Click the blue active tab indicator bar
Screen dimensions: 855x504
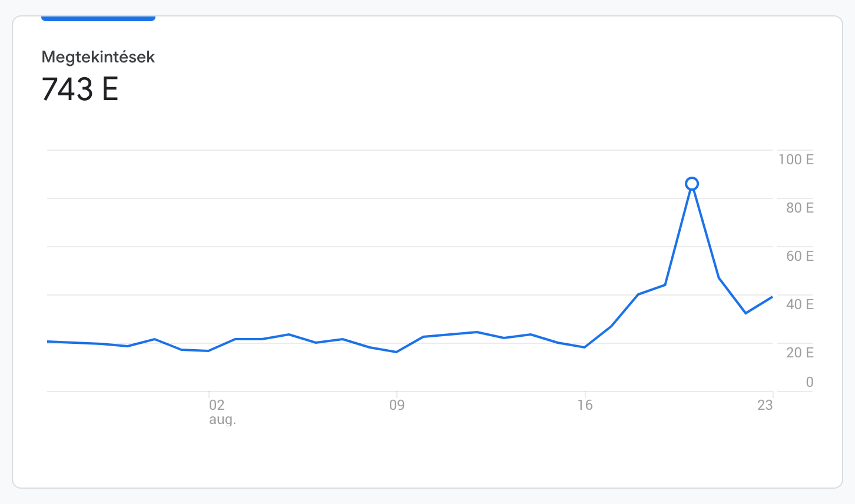pyautogui.click(x=98, y=19)
